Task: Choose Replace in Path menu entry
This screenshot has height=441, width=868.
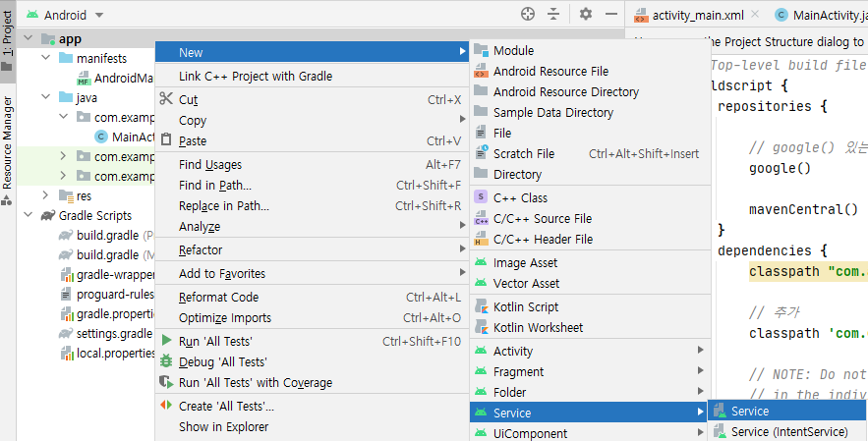Action: [x=313, y=206]
